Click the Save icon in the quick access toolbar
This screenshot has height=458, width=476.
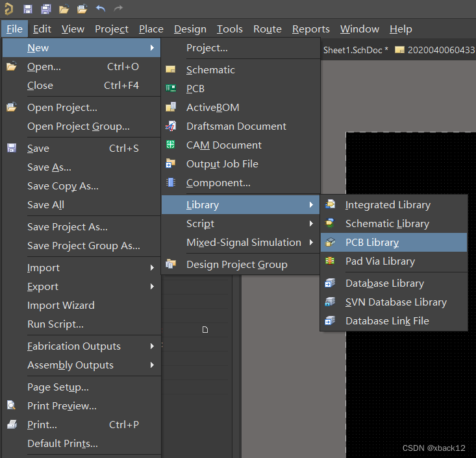[x=28, y=9]
